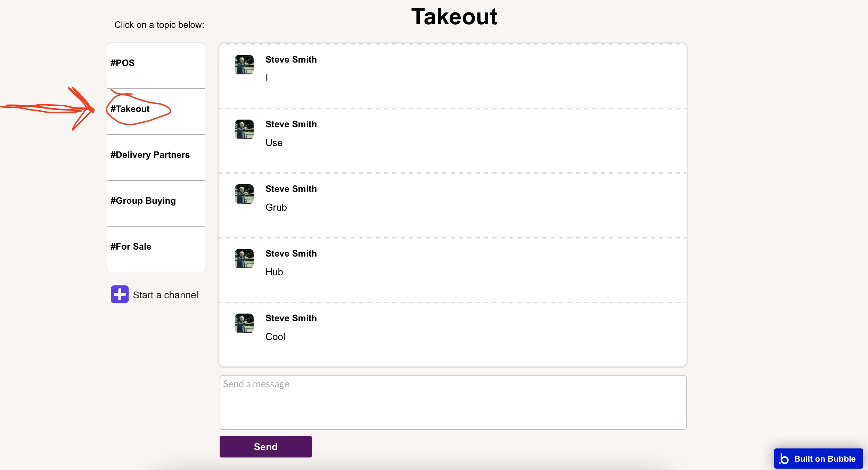This screenshot has width=868, height=470.
Task: Click the Built on Bubble link
Action: [x=819, y=459]
